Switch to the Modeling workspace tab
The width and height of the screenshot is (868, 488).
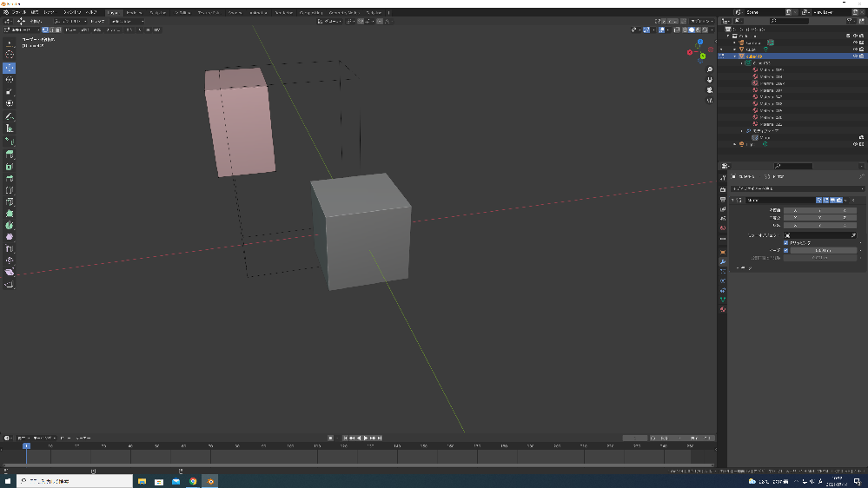click(134, 12)
